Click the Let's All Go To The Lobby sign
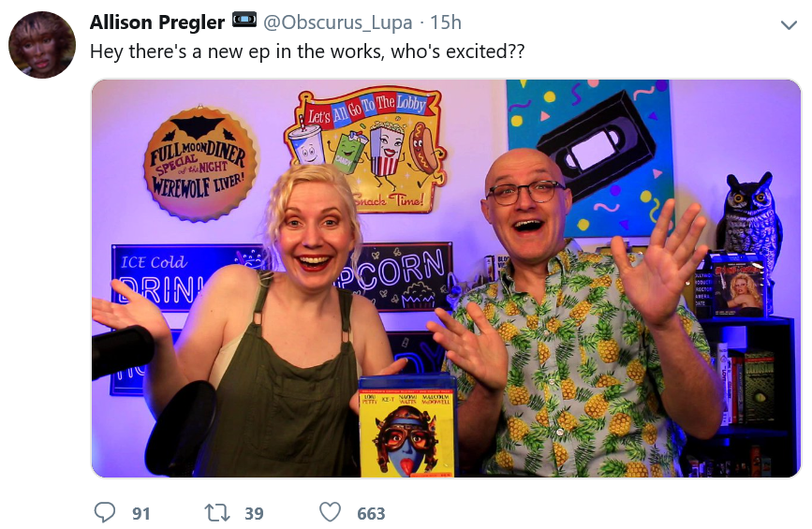Viewport: 812px width, 529px height. (x=365, y=148)
